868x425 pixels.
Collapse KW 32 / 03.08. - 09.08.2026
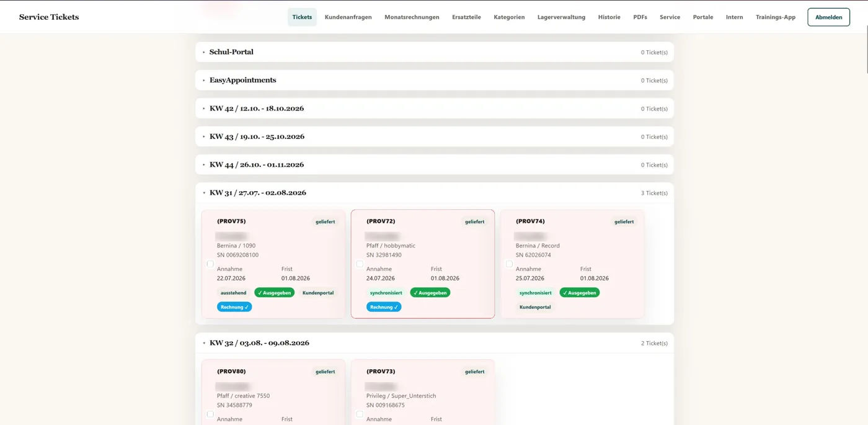click(434, 343)
